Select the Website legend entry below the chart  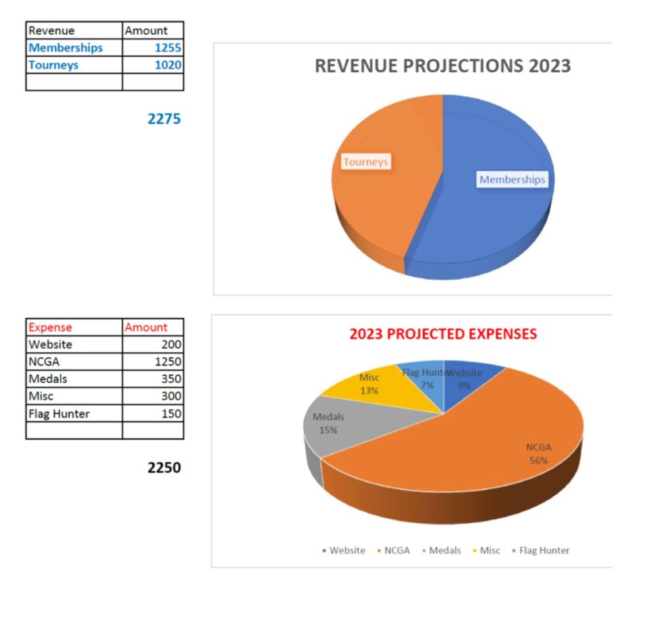[343, 551]
